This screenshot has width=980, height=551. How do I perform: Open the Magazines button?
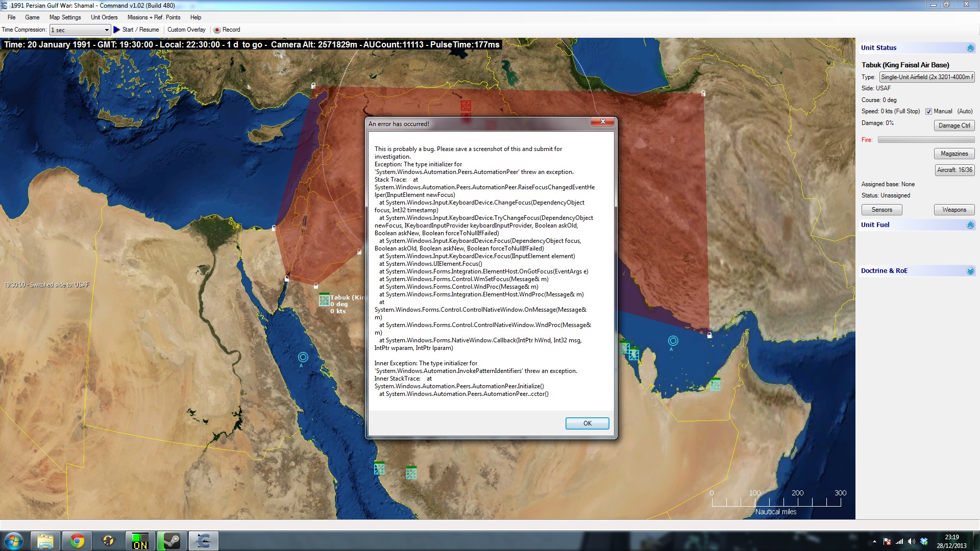coord(954,154)
